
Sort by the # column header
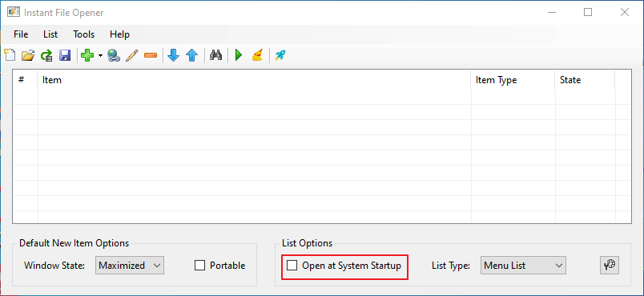(26, 80)
